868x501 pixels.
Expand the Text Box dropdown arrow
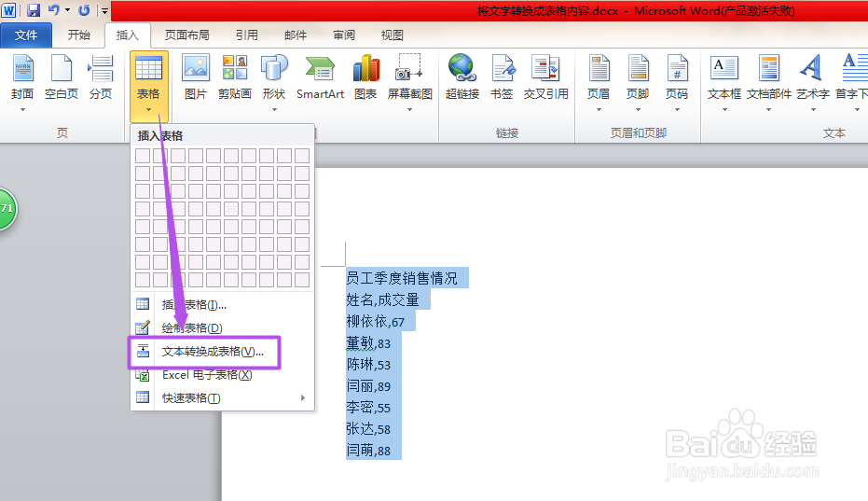(x=724, y=110)
